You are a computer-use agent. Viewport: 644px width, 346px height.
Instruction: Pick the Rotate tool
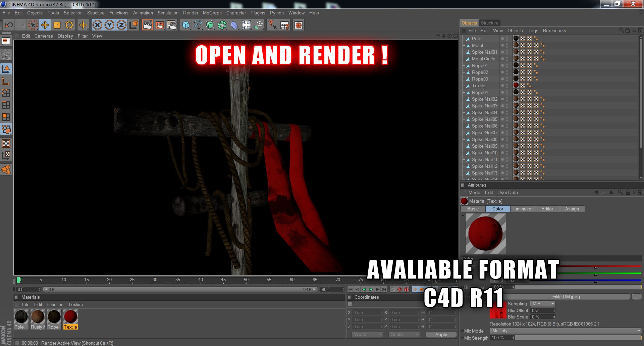coord(69,25)
